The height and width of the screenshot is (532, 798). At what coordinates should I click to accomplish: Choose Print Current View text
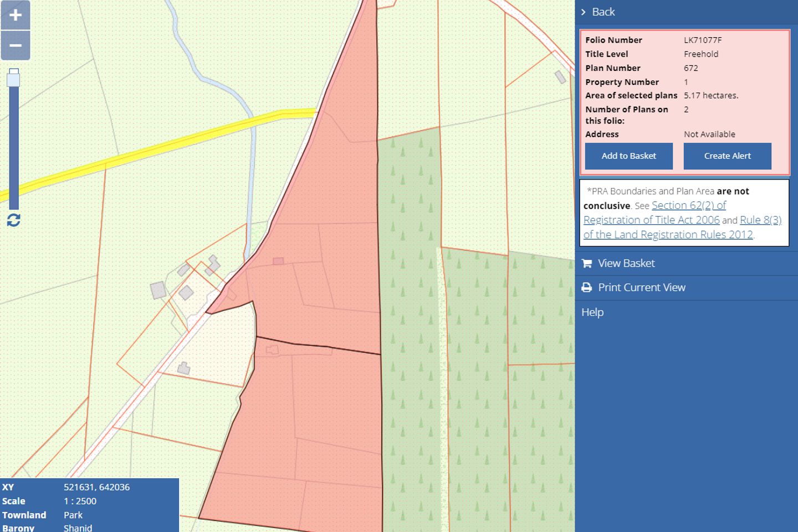coord(642,288)
